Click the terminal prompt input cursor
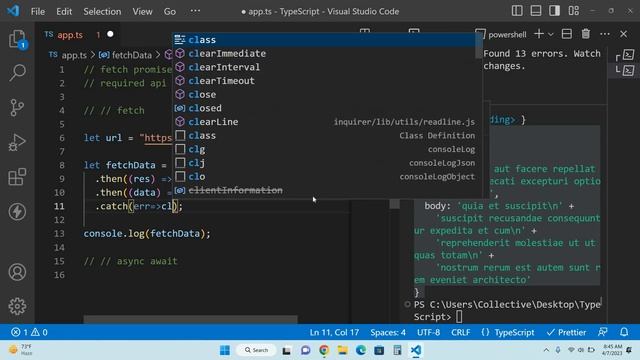The width and height of the screenshot is (640, 360). 459,317
